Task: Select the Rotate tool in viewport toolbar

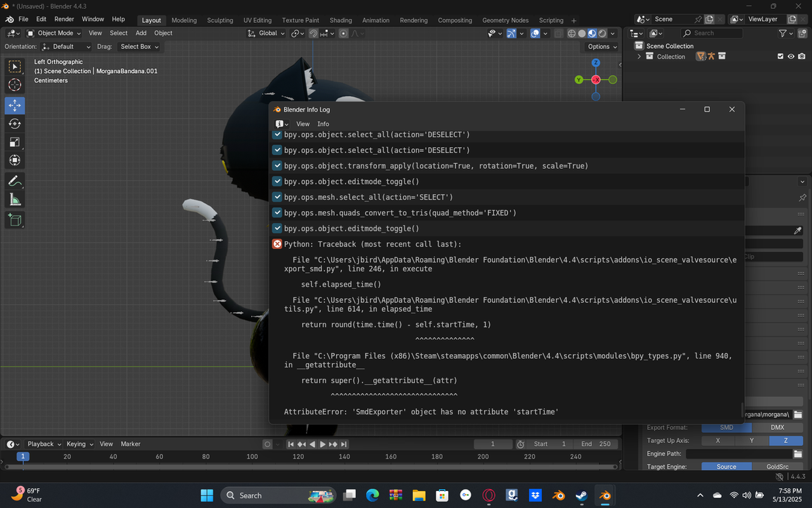Action: click(x=15, y=124)
